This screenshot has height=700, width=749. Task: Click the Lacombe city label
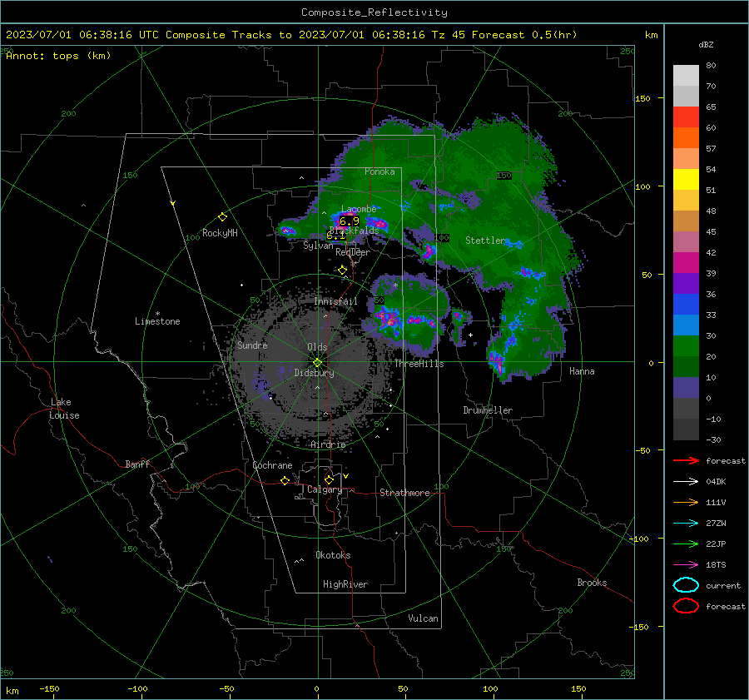tap(359, 209)
